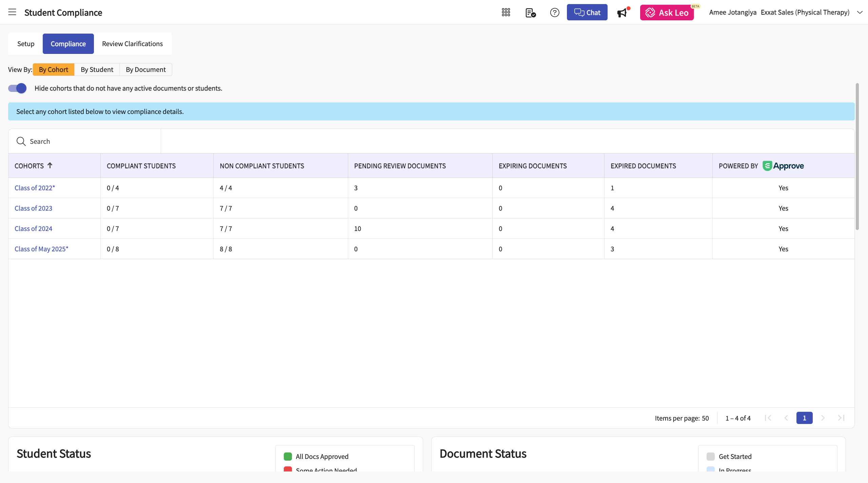Select the By Student view option

(x=97, y=70)
